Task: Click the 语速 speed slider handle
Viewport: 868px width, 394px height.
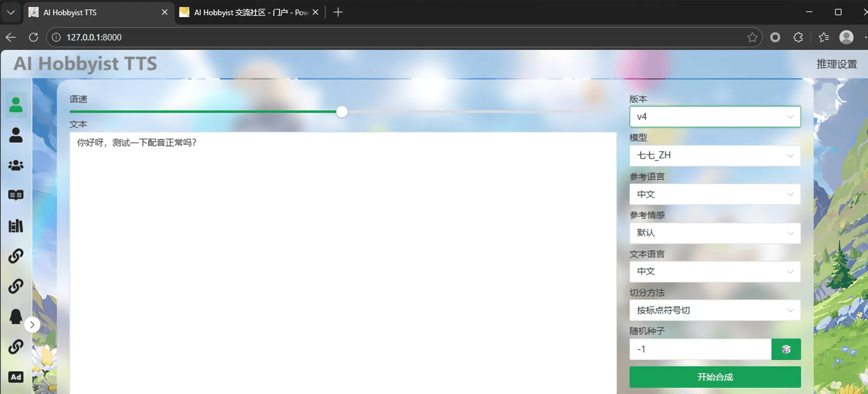Action: (342, 112)
